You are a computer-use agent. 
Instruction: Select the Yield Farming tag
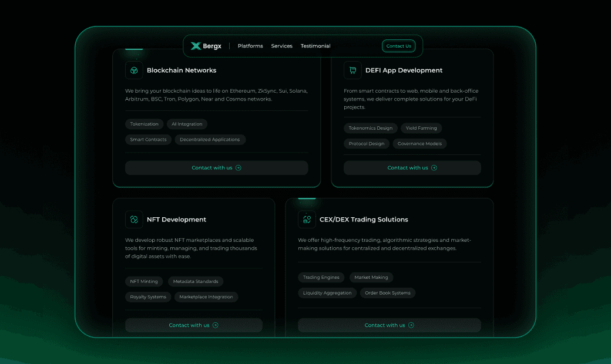(x=421, y=128)
